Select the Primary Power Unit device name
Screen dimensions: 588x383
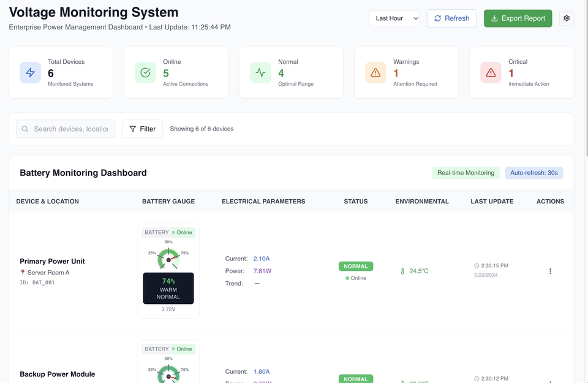click(x=52, y=262)
